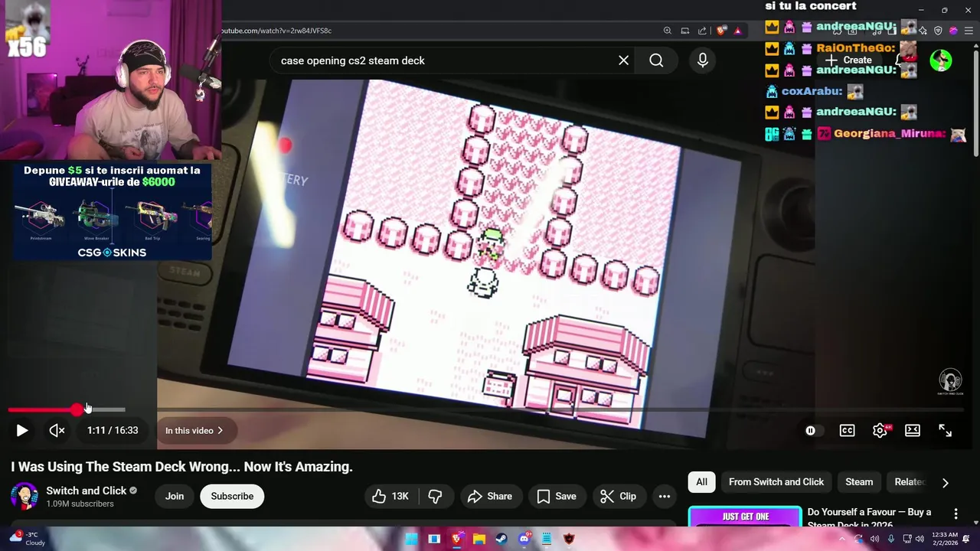980x551 pixels.
Task: Click the share page icon in the address bar
Action: [703, 31]
